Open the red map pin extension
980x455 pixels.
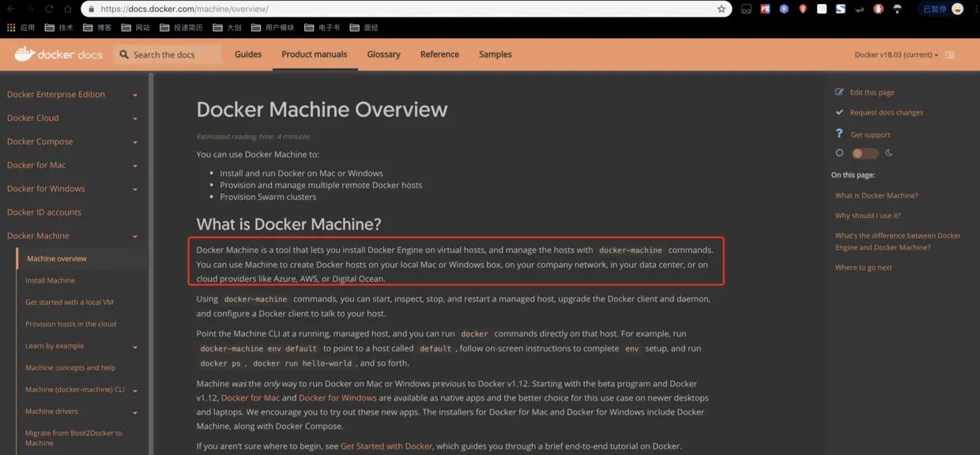pos(803,9)
